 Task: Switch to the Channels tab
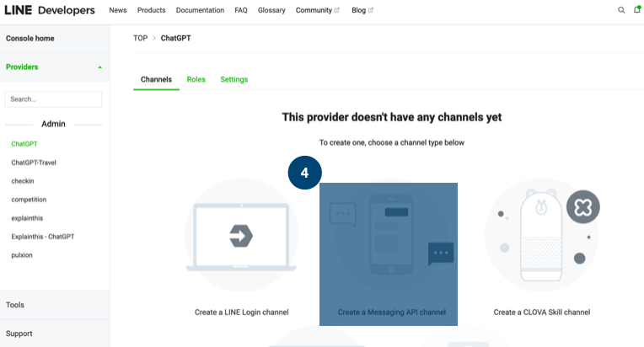[156, 79]
